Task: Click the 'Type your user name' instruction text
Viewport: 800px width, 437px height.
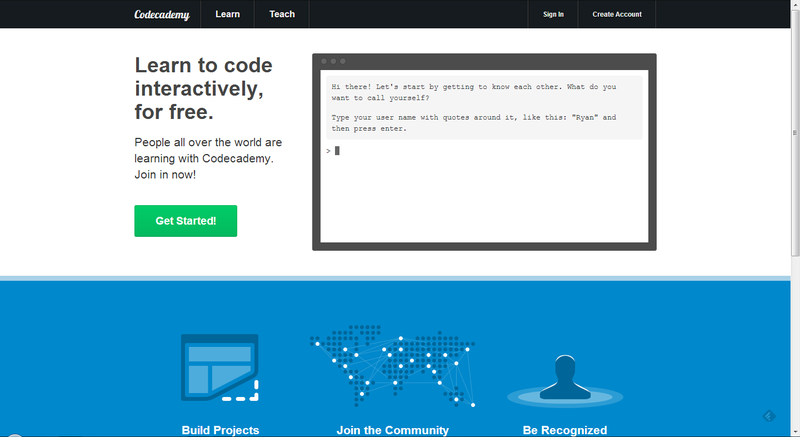Action: [x=474, y=123]
